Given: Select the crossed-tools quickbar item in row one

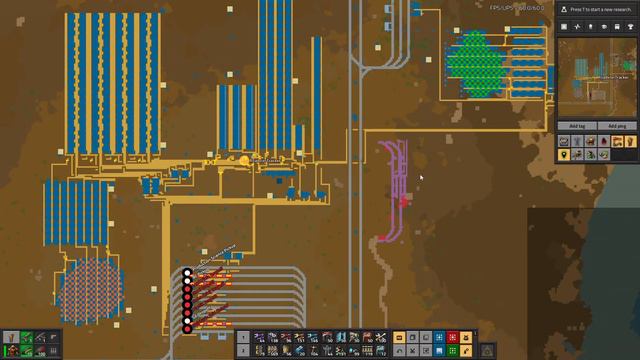Looking at the screenshot, I should click(381, 337).
